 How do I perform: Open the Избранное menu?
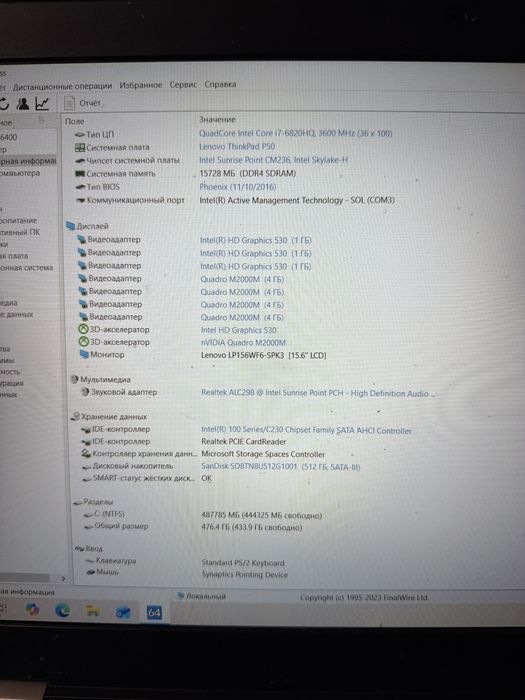141,85
